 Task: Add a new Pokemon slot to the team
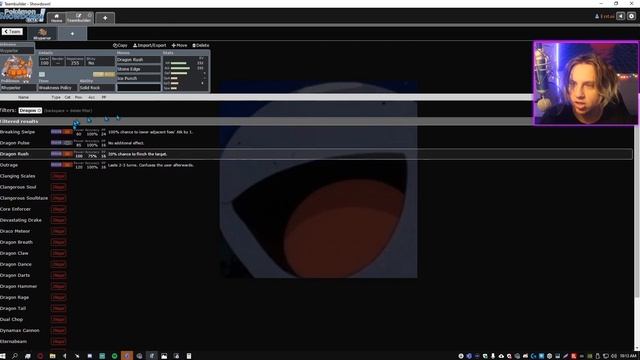pyautogui.click(x=72, y=34)
